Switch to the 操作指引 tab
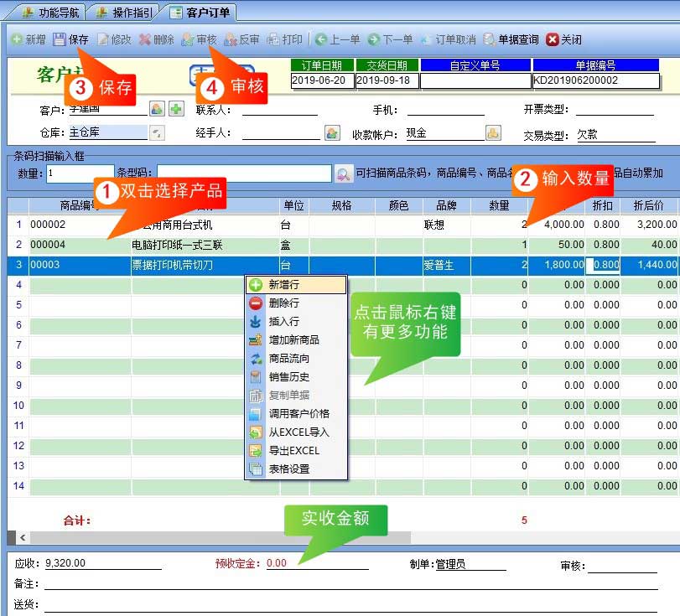The width and height of the screenshot is (680, 616). (x=124, y=12)
